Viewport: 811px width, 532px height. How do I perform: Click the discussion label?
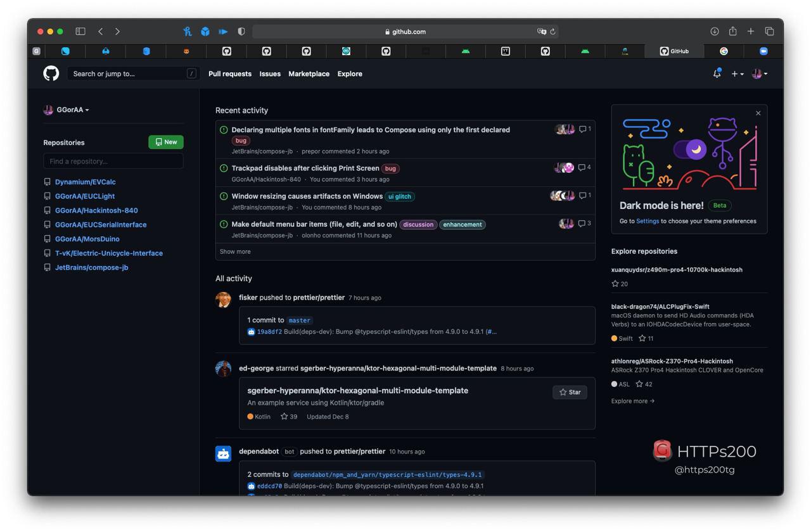tap(418, 224)
